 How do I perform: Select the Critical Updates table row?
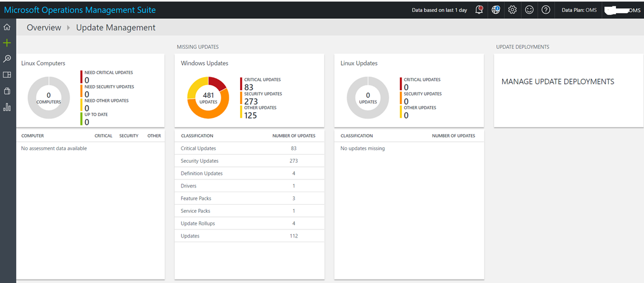click(249, 148)
